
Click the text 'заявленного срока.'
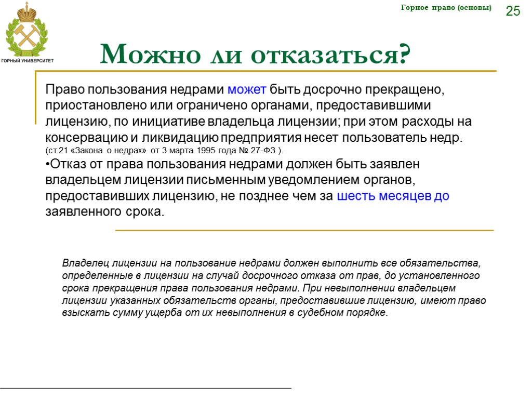[x=105, y=212]
